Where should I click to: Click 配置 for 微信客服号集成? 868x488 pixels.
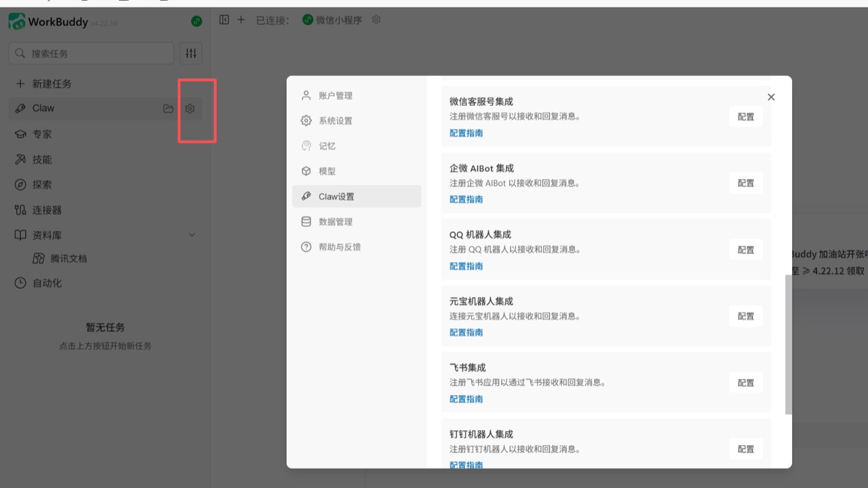point(746,117)
